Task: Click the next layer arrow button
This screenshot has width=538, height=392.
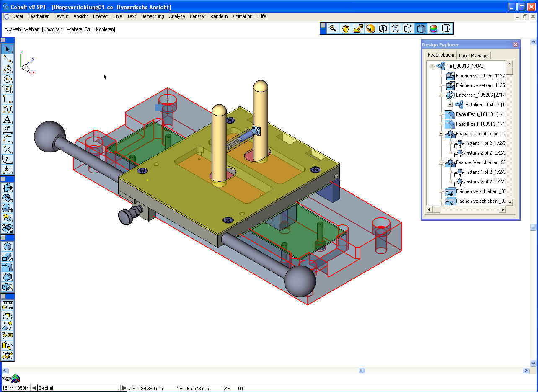Action: tap(124, 388)
